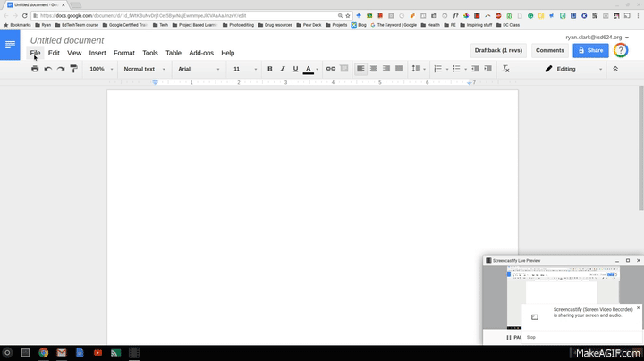Toggle Italic formatting

283,69
